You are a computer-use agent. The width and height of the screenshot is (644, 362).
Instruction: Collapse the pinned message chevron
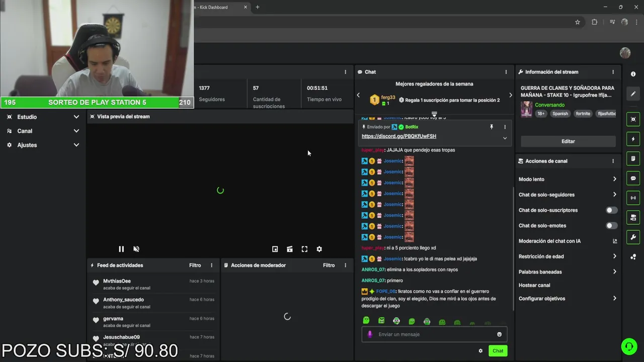pos(505,138)
